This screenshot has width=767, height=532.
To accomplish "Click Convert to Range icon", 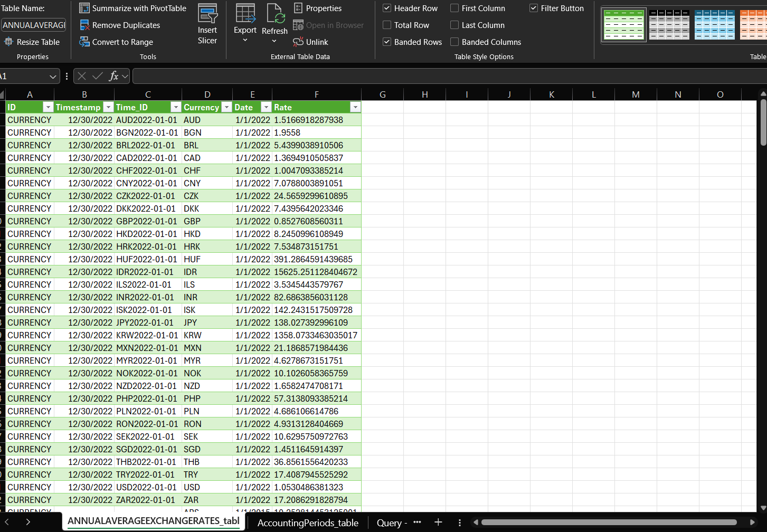I will pos(84,42).
